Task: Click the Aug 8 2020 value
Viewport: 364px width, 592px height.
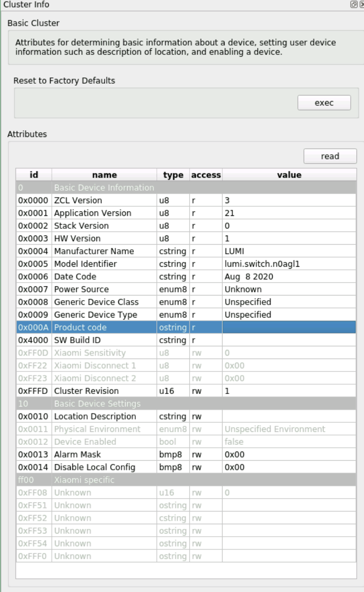Action: tap(289, 277)
